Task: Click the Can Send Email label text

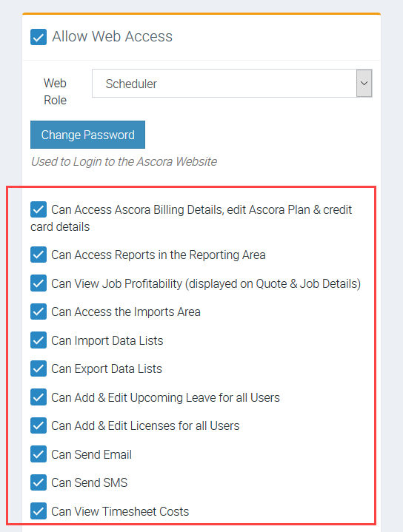Action: click(x=91, y=454)
